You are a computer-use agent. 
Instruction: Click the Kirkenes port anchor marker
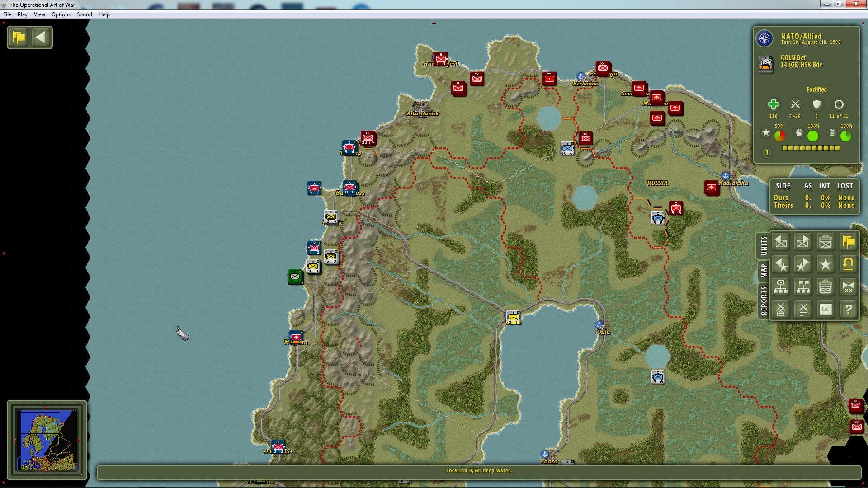pyautogui.click(x=581, y=76)
